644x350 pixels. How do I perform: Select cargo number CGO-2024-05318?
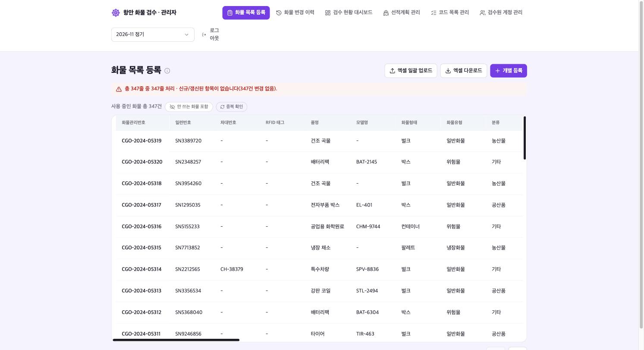(141, 184)
